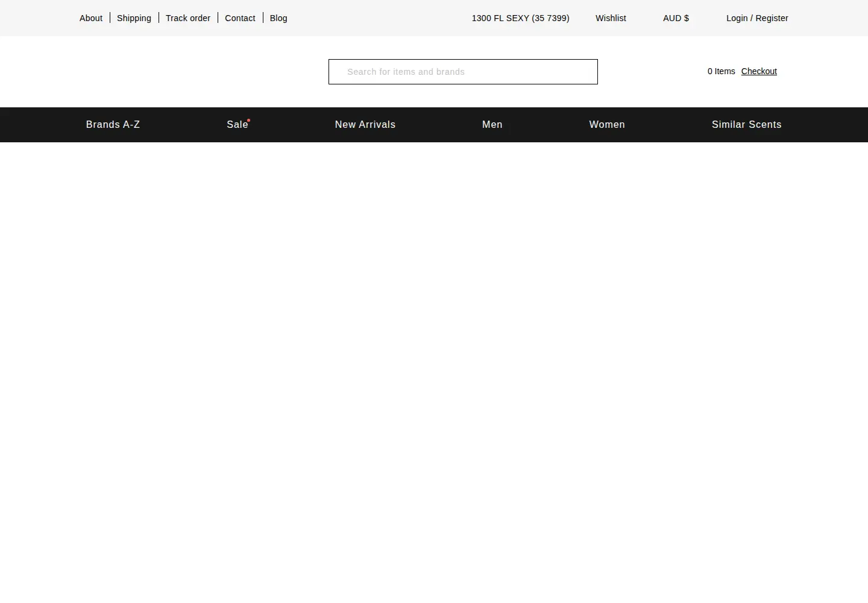The width and height of the screenshot is (868, 603).
Task: Open the Men category menu
Action: tap(492, 125)
